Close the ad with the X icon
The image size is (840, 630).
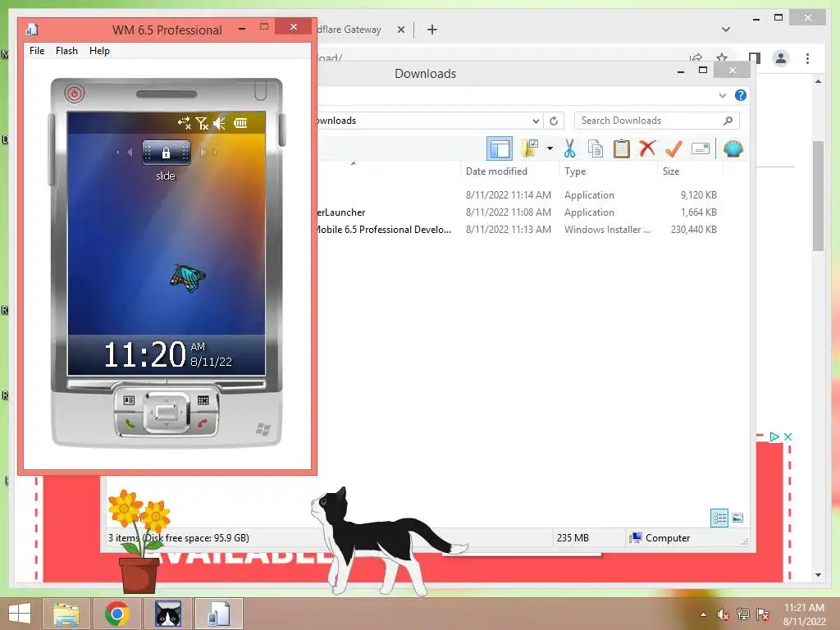(x=787, y=436)
